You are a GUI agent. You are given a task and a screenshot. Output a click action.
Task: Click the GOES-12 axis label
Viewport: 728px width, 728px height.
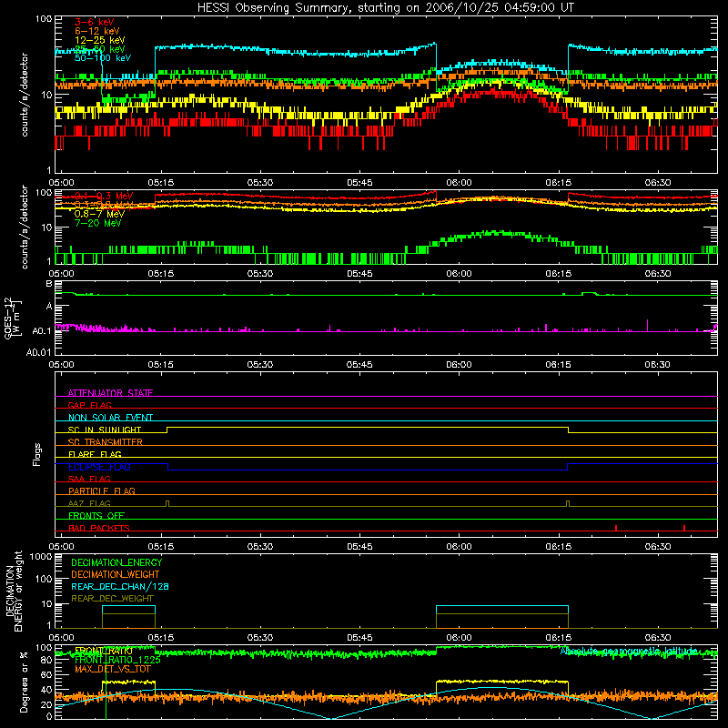pos(13,318)
